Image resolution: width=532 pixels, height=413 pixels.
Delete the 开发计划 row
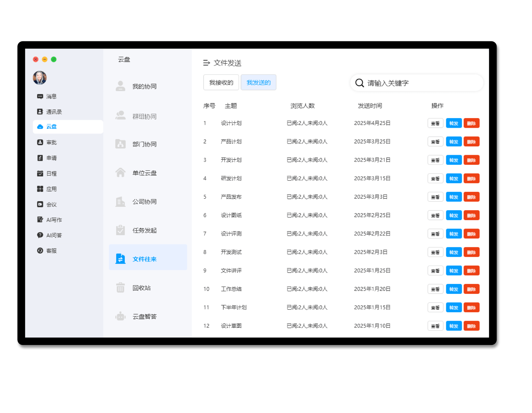(x=472, y=160)
